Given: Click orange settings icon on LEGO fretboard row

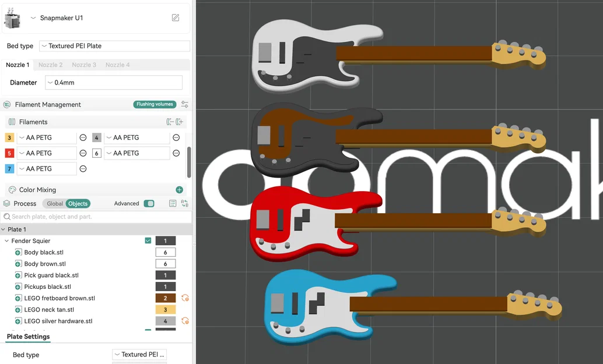Looking at the screenshot, I should (x=185, y=298).
